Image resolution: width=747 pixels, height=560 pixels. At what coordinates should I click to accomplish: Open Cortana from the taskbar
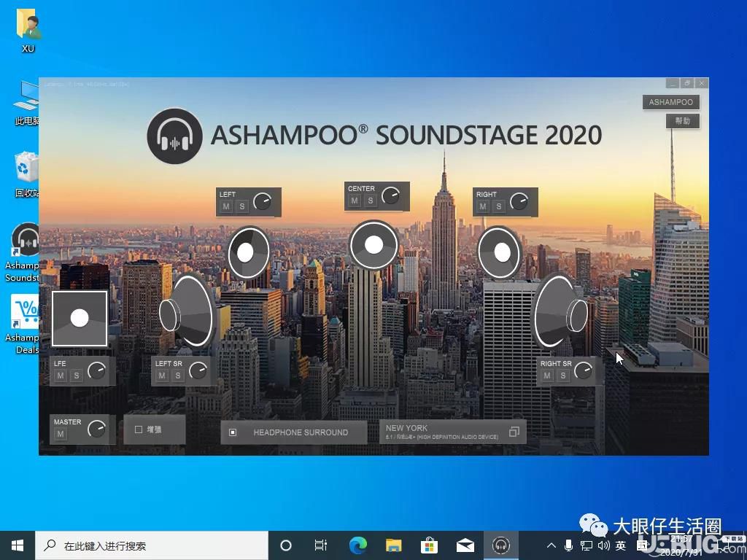(x=285, y=545)
